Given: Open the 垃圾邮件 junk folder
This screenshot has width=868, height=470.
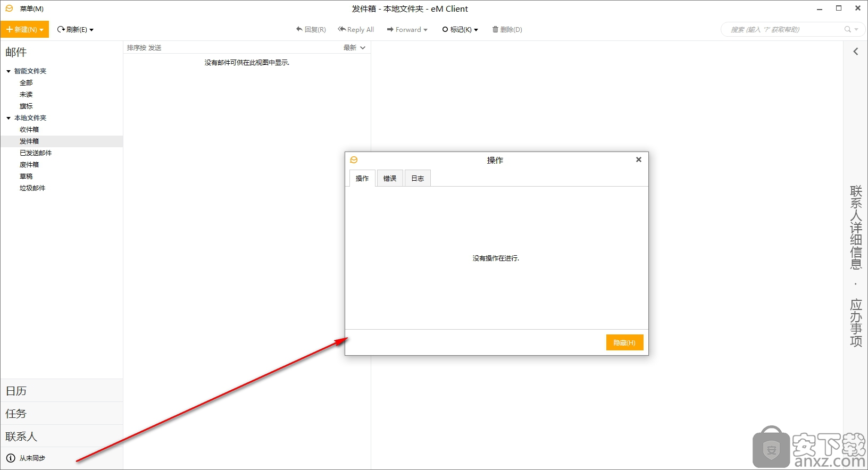Looking at the screenshot, I should coord(32,188).
